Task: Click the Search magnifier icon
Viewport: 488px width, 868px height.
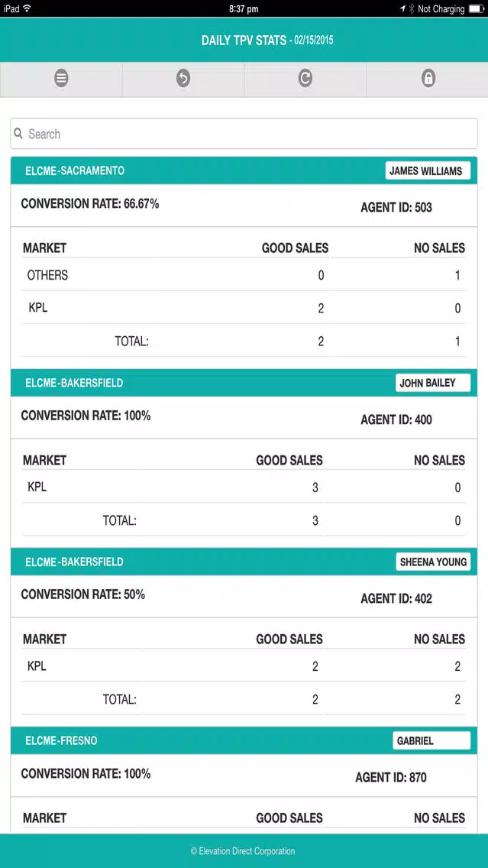Action: pyautogui.click(x=18, y=134)
